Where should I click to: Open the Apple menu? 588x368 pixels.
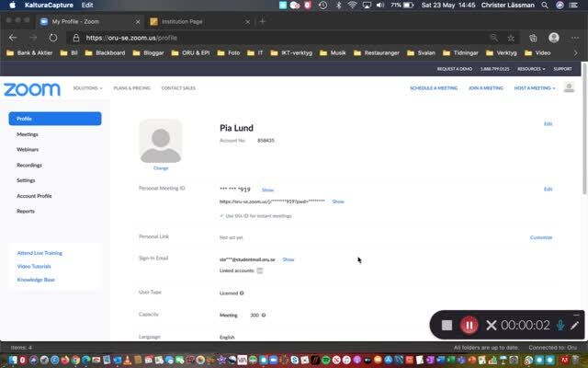tap(12, 5)
